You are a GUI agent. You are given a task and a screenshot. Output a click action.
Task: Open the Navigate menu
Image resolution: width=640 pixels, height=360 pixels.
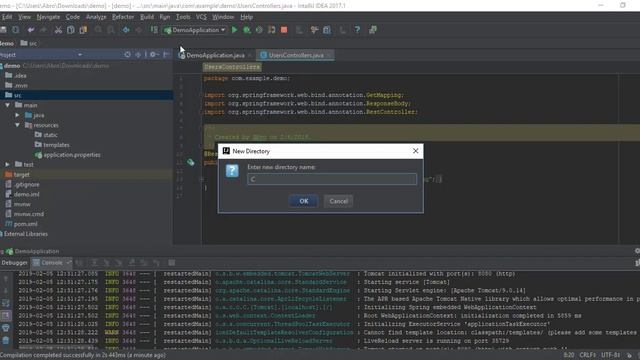point(48,17)
